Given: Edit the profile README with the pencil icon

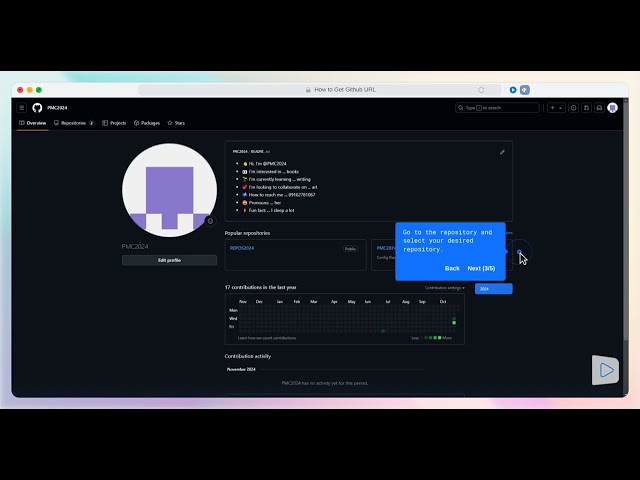Looking at the screenshot, I should (x=502, y=152).
